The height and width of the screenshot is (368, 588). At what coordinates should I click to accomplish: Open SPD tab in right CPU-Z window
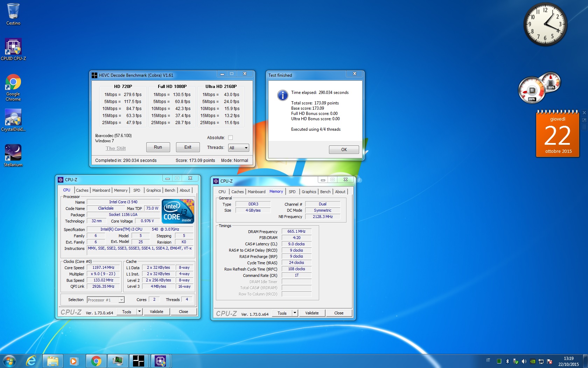point(292,192)
